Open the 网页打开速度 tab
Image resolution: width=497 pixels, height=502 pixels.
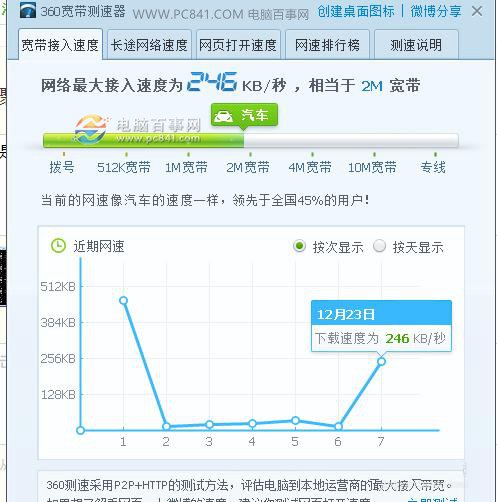click(238, 45)
